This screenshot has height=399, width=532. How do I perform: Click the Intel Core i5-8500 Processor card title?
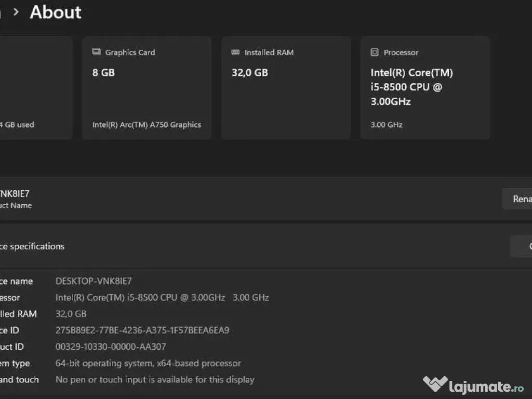[x=411, y=87]
